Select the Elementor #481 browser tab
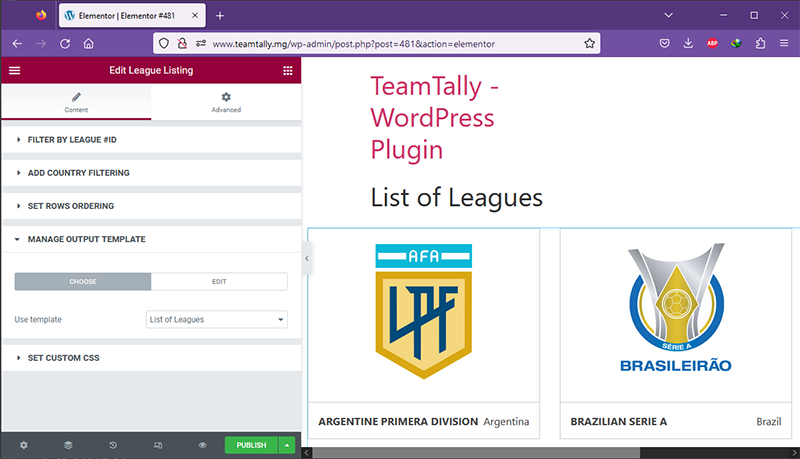This screenshot has height=459, width=800. point(133,16)
